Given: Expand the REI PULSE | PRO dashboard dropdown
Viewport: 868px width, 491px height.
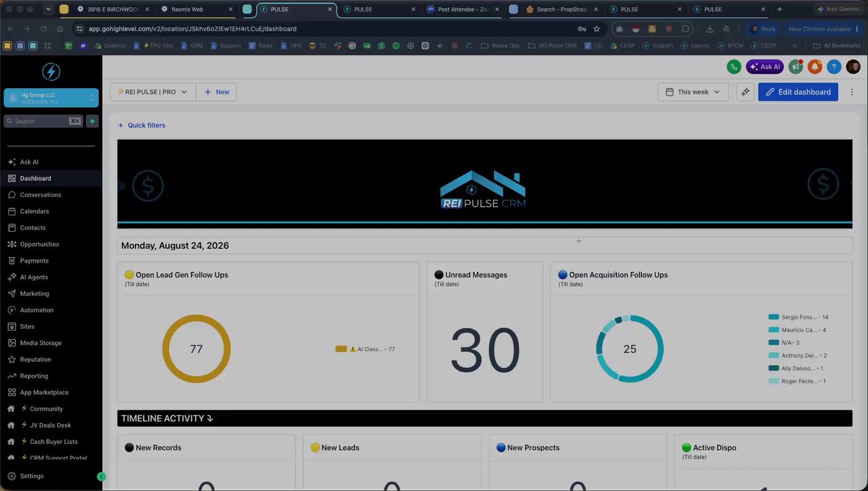Looking at the screenshot, I should 153,92.
